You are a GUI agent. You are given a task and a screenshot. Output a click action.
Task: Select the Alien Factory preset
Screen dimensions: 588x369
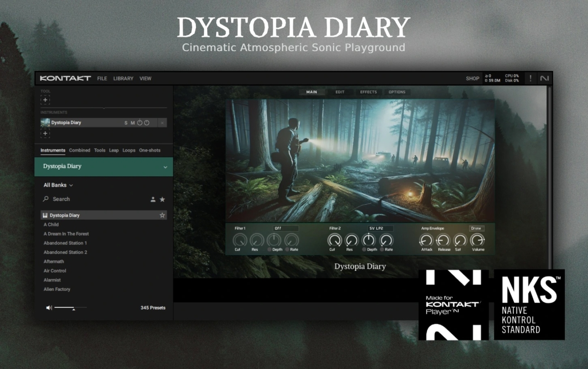(x=57, y=289)
